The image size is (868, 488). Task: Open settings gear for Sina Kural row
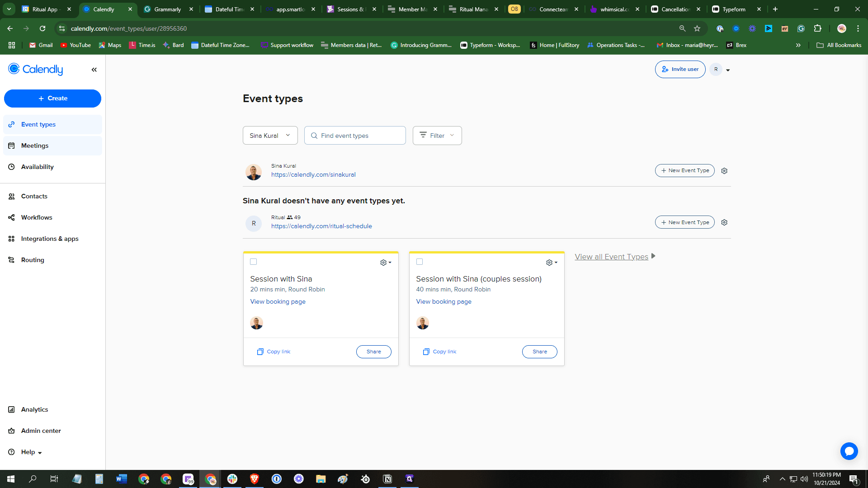coord(724,171)
